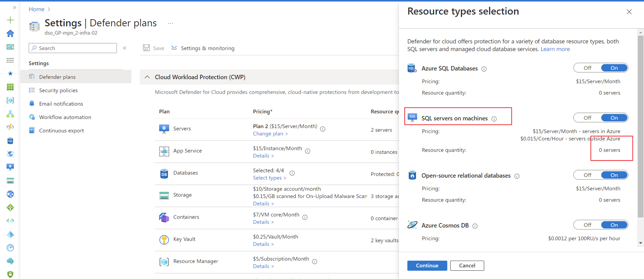The image size is (644, 279).
Task: Turn Open-source relational databases On
Action: click(614, 175)
